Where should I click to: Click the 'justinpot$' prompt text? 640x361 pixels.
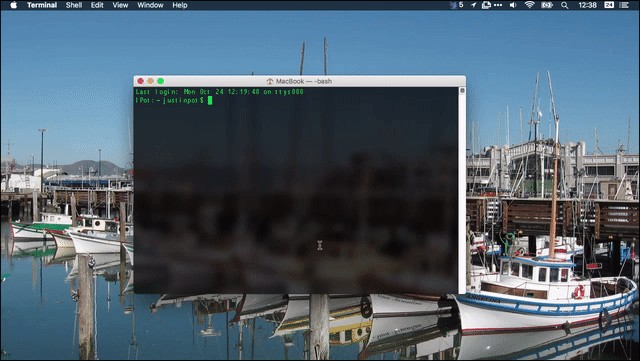(183, 100)
